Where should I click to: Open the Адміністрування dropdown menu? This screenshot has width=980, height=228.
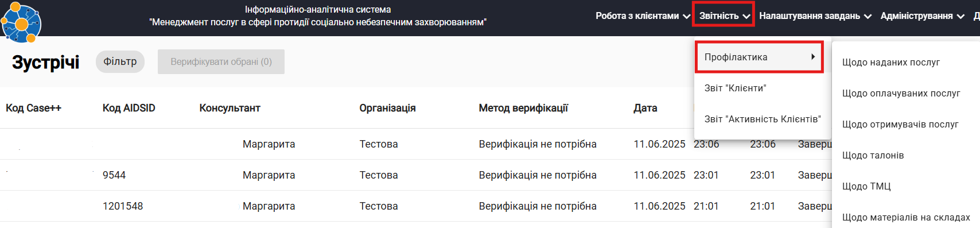(923, 16)
